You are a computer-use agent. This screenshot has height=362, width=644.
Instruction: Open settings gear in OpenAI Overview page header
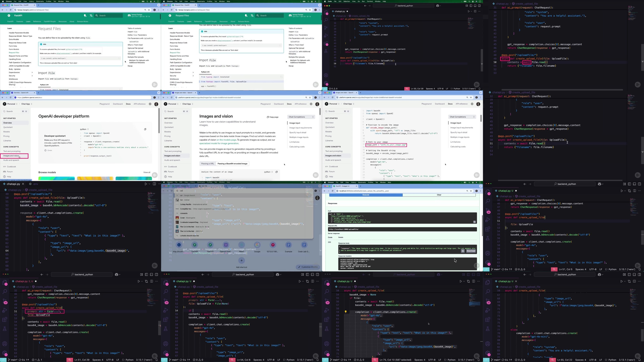pyautogui.click(x=150, y=104)
